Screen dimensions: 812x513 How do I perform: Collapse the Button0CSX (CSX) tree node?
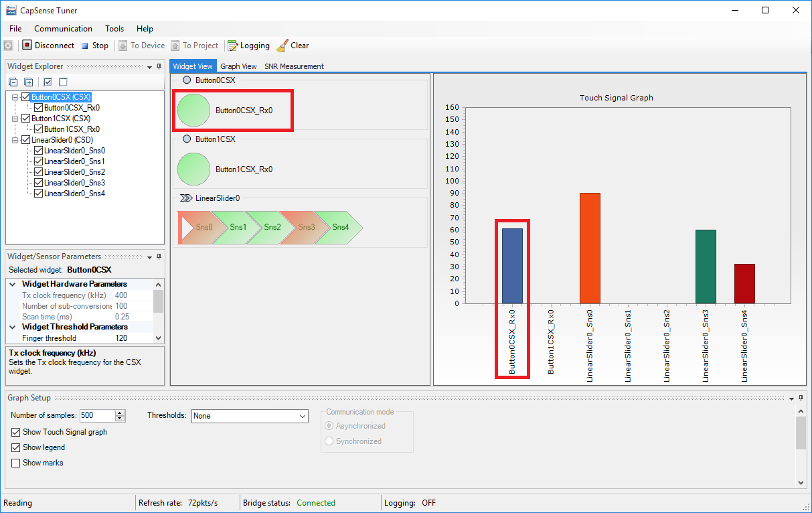[15, 97]
